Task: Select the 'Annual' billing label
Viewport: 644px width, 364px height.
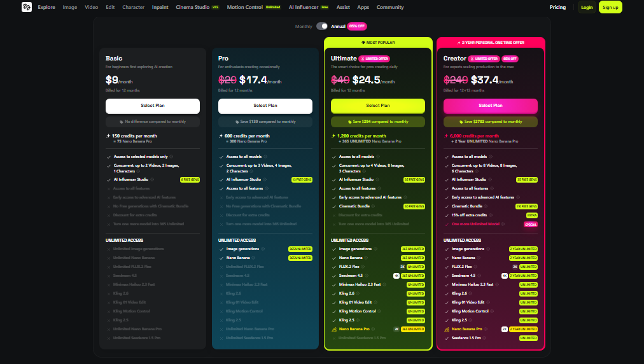Action: [338, 26]
